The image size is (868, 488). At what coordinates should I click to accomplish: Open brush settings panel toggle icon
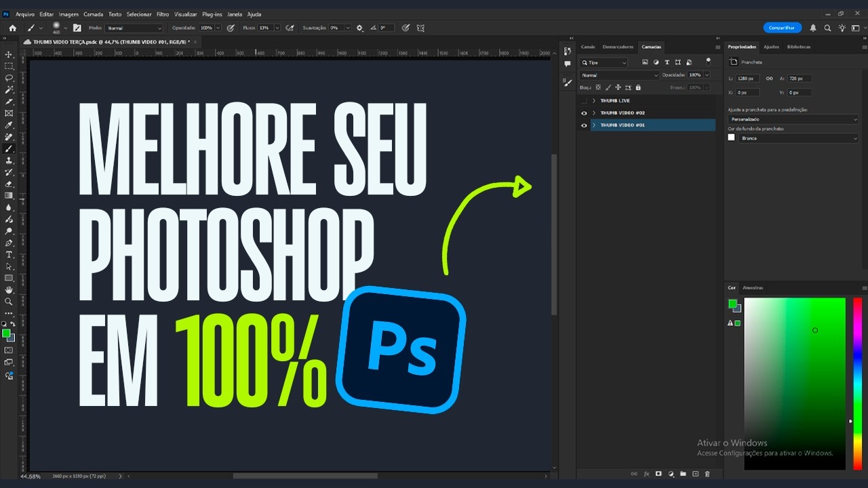77,28
